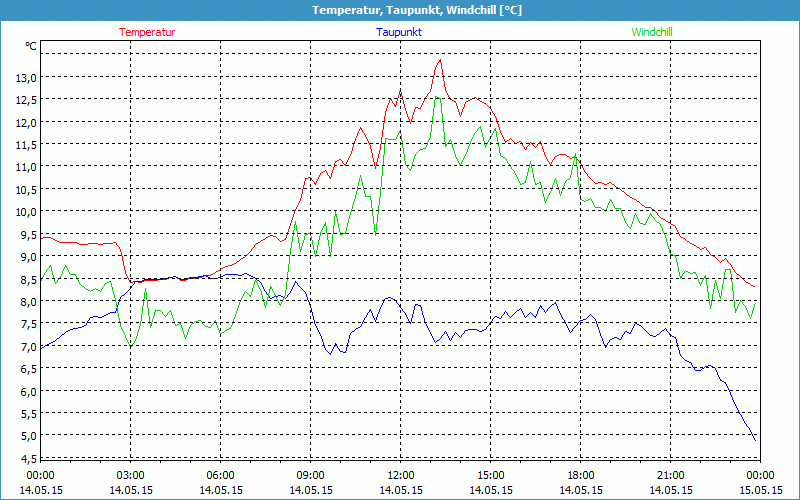The image size is (800, 500).
Task: Click the °C unit label on axis
Action: (31, 46)
